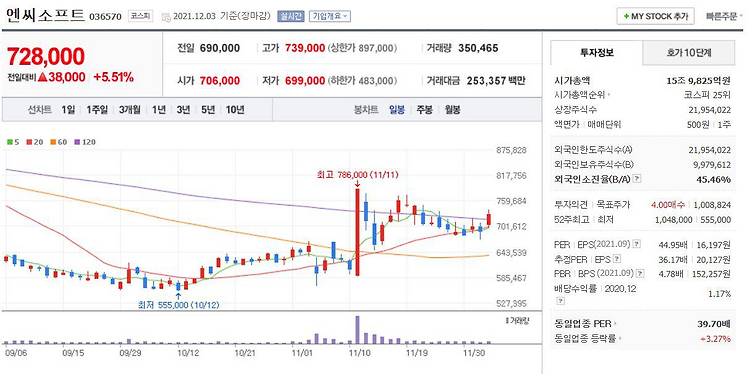Click the 시가총액 value 15조 9,825억원

699,81
